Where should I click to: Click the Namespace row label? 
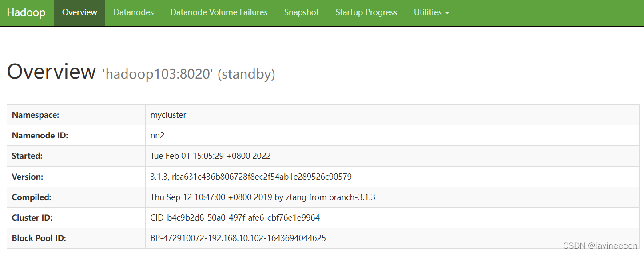coord(36,115)
